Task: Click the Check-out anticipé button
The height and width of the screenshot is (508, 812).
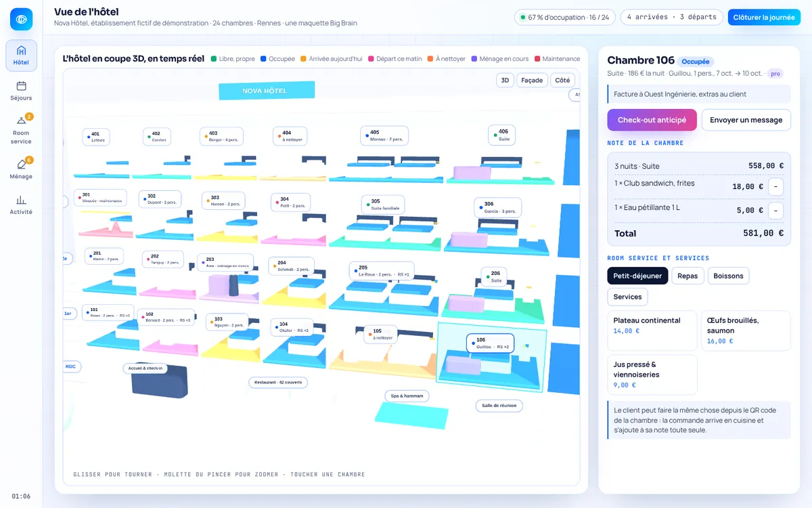Action: pos(652,120)
